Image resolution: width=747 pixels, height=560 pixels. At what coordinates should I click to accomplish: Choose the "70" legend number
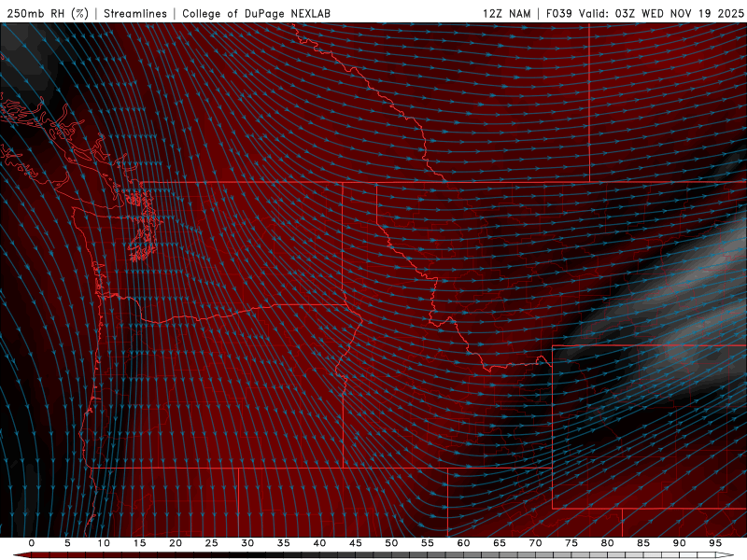pos(535,543)
